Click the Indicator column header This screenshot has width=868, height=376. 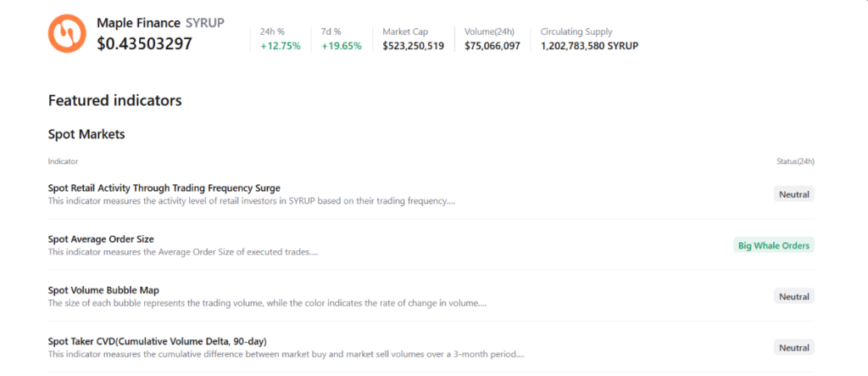point(64,160)
